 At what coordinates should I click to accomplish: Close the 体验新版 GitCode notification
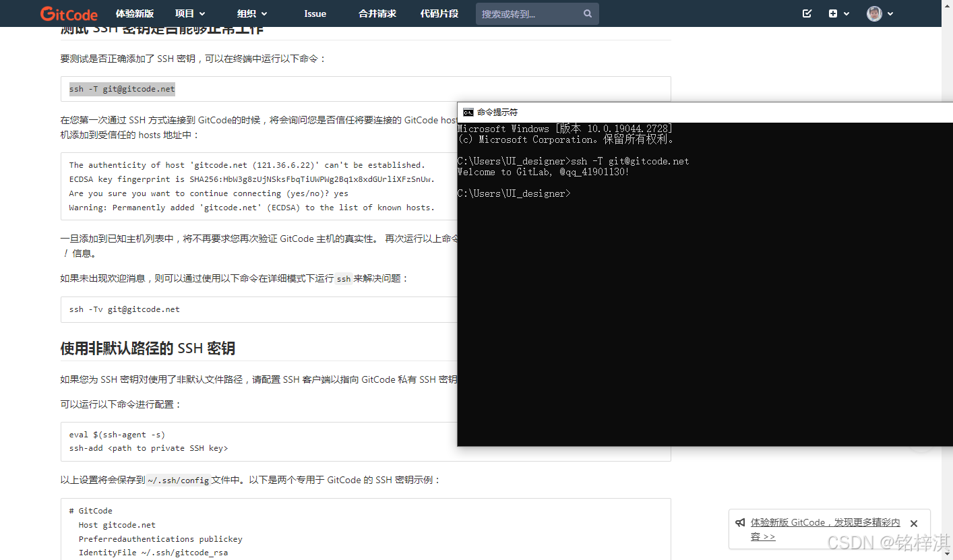coord(914,524)
